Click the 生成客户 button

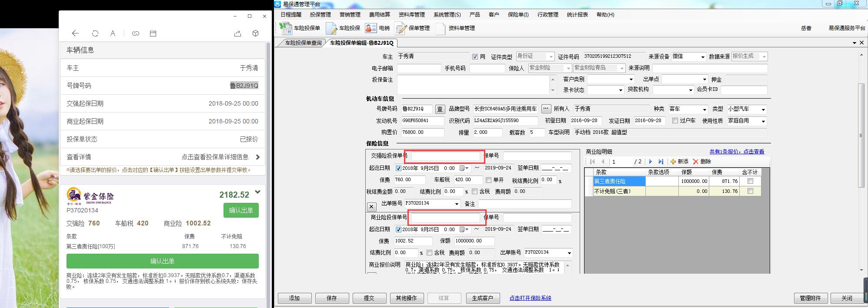tap(482, 298)
